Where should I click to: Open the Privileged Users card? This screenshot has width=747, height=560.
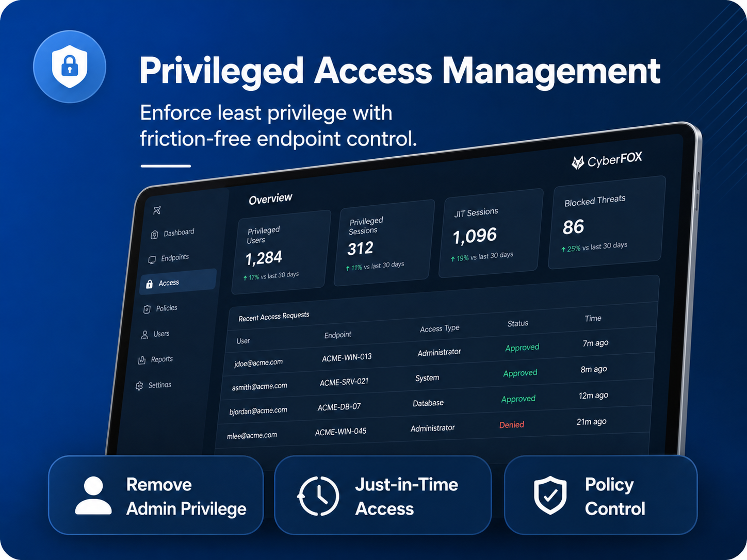(x=281, y=252)
